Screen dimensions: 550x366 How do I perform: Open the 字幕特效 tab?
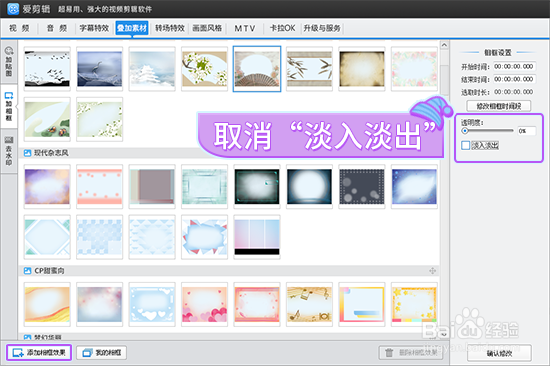(94, 28)
